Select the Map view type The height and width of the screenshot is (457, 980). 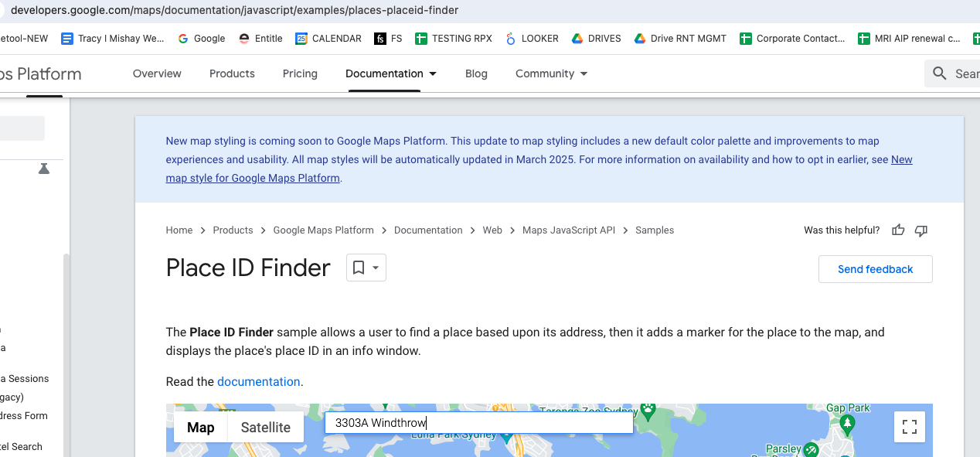[201, 428]
